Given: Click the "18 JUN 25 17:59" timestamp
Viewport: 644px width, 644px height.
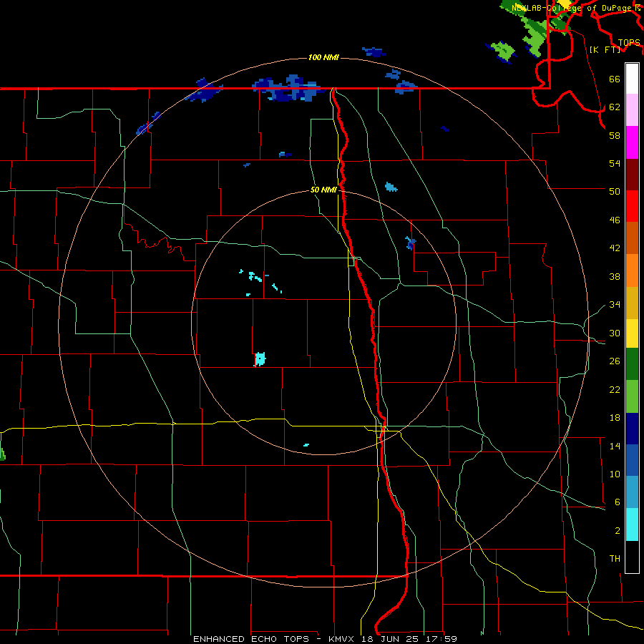Looking at the screenshot, I should (x=409, y=639).
